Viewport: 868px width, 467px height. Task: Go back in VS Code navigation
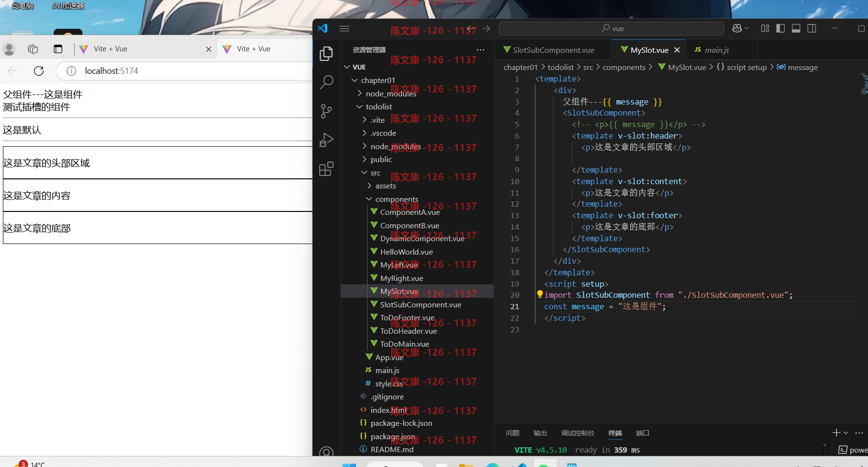point(472,29)
